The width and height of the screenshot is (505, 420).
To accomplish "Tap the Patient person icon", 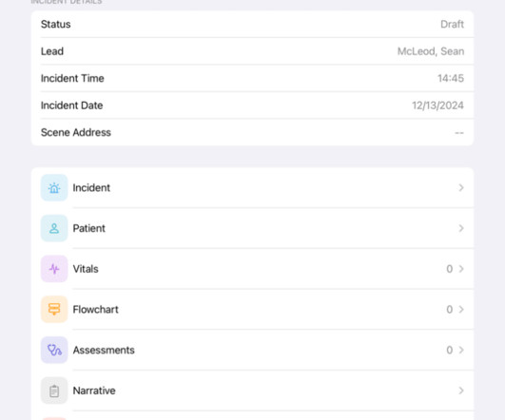I will pyautogui.click(x=54, y=228).
